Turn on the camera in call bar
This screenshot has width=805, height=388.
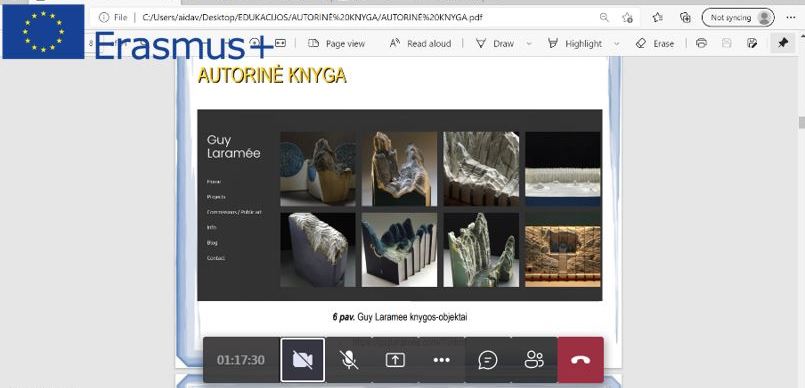(302, 360)
